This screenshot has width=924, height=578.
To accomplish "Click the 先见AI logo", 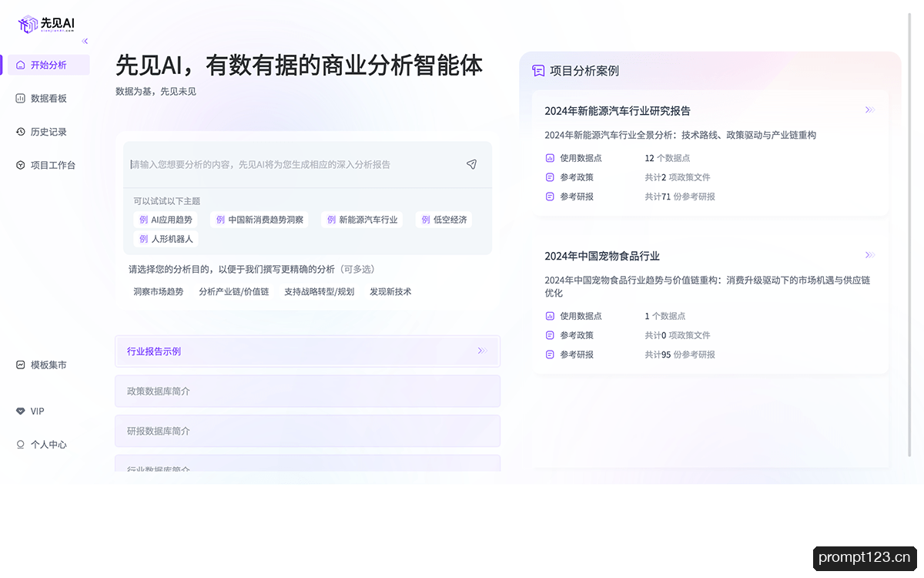I will 46,24.
